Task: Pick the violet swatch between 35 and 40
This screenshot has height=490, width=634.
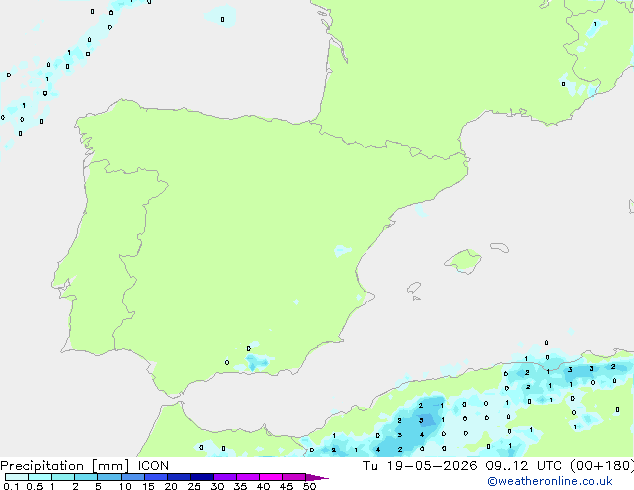Action: click(x=248, y=477)
